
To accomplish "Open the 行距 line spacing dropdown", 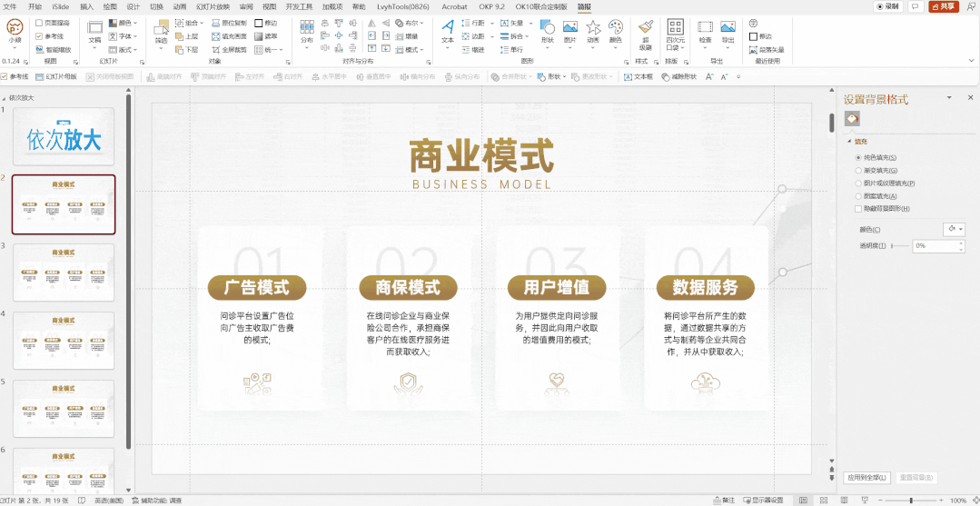I will click(478, 23).
